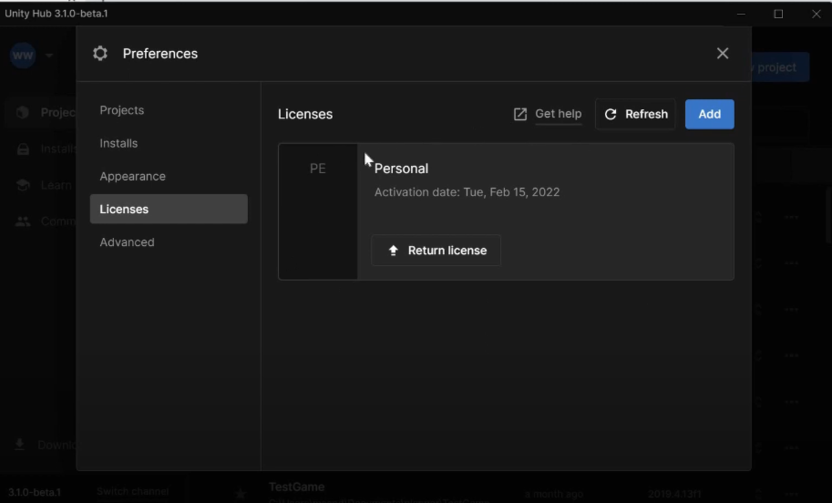Open the Projects preferences tab
This screenshot has width=832, height=503.
click(x=122, y=110)
